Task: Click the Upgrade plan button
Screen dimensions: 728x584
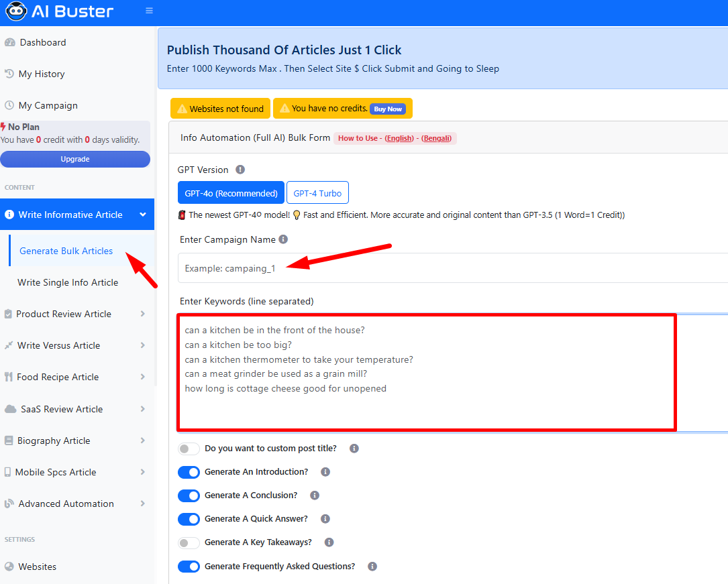Action: pos(75,159)
